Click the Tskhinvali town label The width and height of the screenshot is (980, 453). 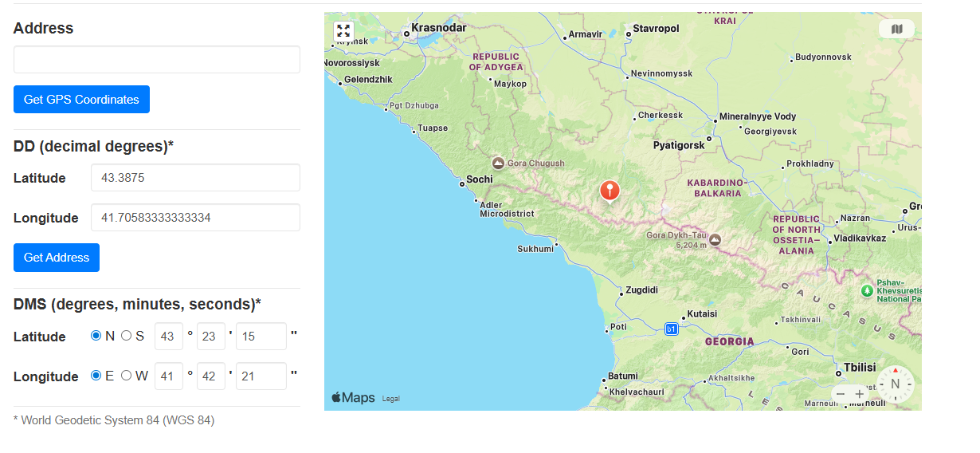[801, 320]
